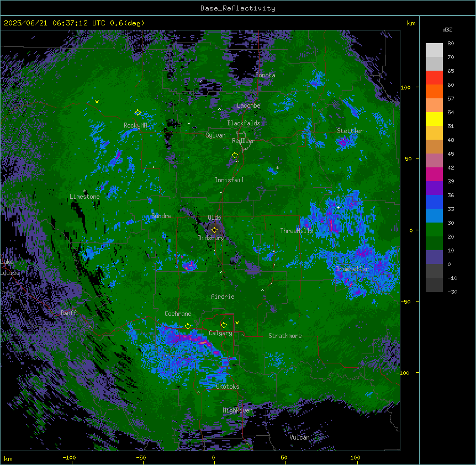Image resolution: width=476 pixels, height=465 pixels.
Task: Click the Olds label
Action: tap(214, 218)
